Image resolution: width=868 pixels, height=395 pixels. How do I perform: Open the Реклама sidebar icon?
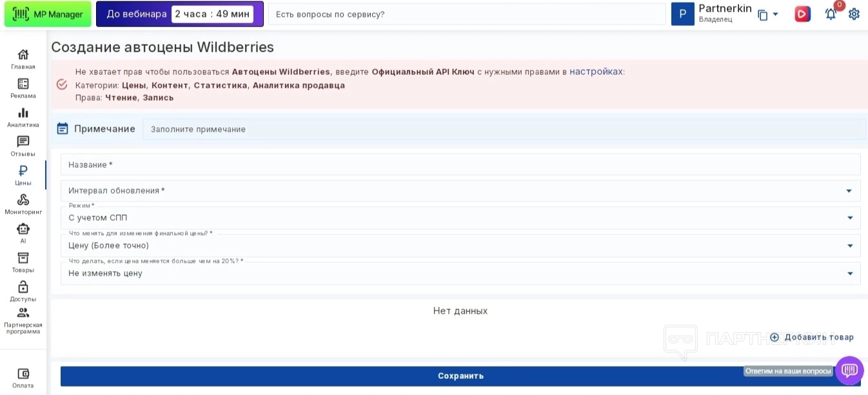[x=23, y=83]
